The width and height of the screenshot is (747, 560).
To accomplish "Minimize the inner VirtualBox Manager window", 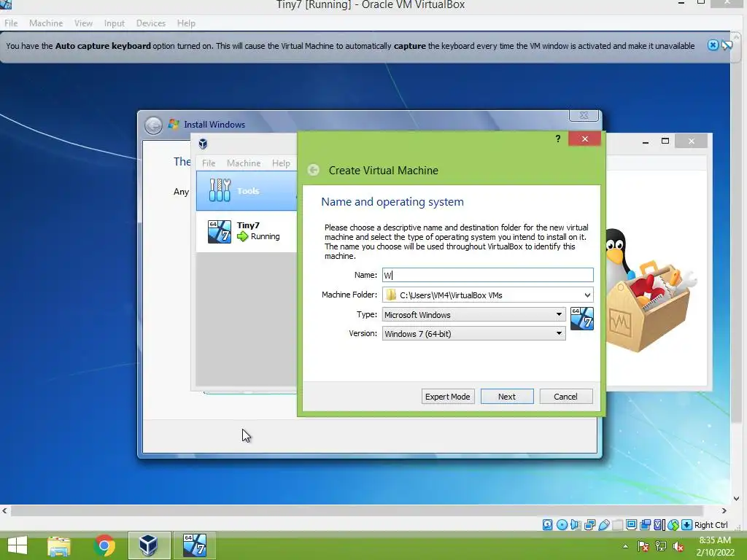I will pyautogui.click(x=646, y=141).
